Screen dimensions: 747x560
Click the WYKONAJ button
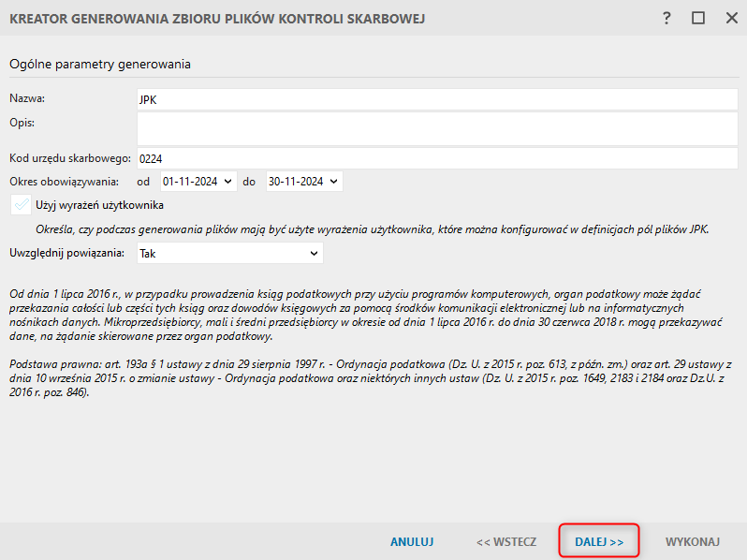692,542
